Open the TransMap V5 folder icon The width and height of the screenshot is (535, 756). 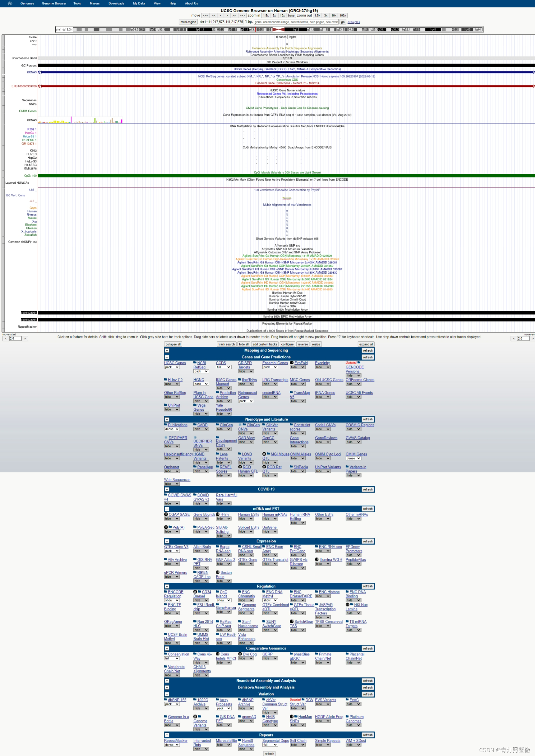point(292,392)
